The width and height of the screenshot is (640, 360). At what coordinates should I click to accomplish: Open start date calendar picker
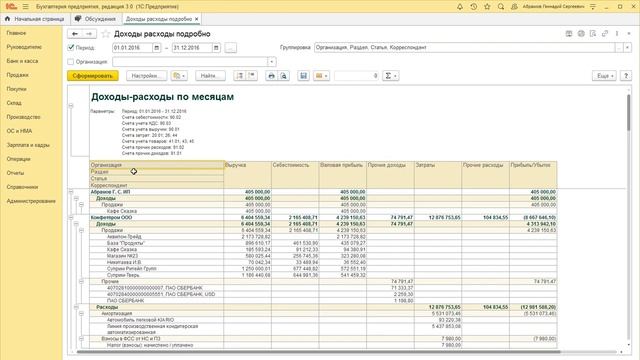coord(156,48)
